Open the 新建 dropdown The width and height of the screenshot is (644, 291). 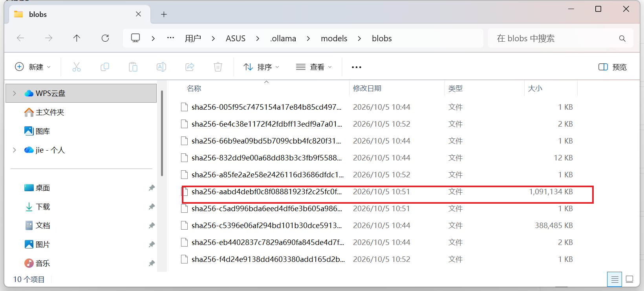click(x=33, y=67)
